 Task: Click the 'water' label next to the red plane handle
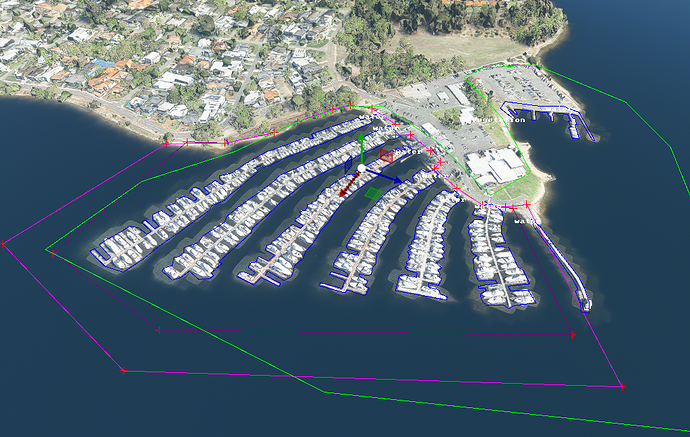408,151
